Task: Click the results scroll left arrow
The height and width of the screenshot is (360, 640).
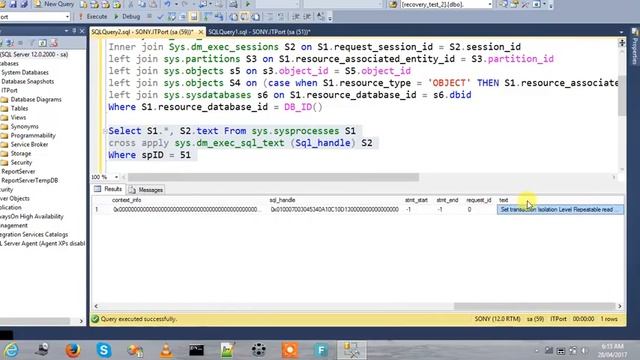Action: tap(96, 306)
